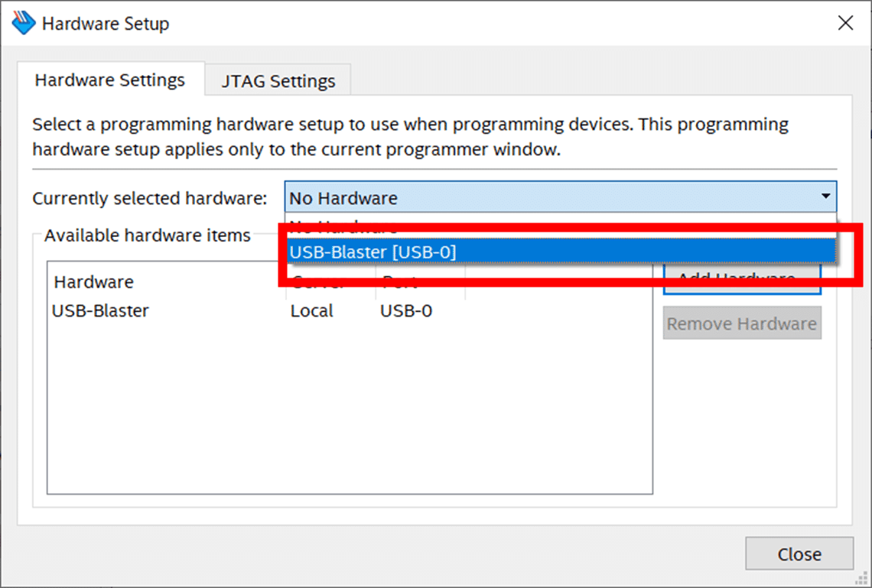Click the dropdown arrow of selected hardware
The width and height of the screenshot is (872, 588).
(x=825, y=197)
